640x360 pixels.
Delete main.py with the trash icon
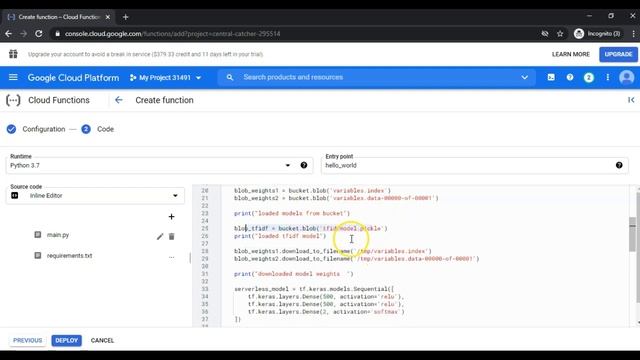point(172,236)
